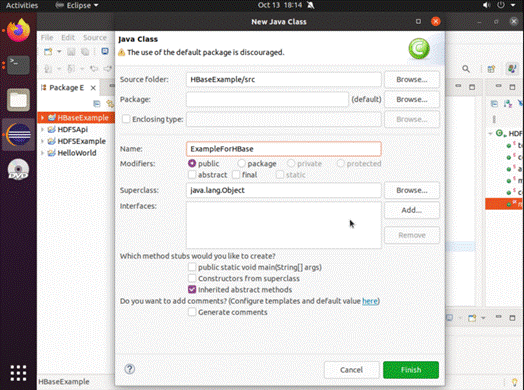Maximize the editor area panel
524x390 pixels.
(x=472, y=87)
